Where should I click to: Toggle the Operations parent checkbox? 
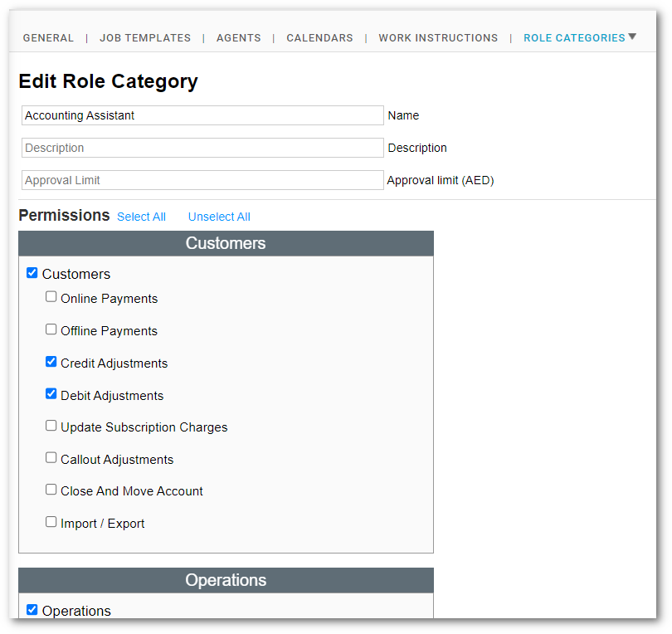pos(32,610)
